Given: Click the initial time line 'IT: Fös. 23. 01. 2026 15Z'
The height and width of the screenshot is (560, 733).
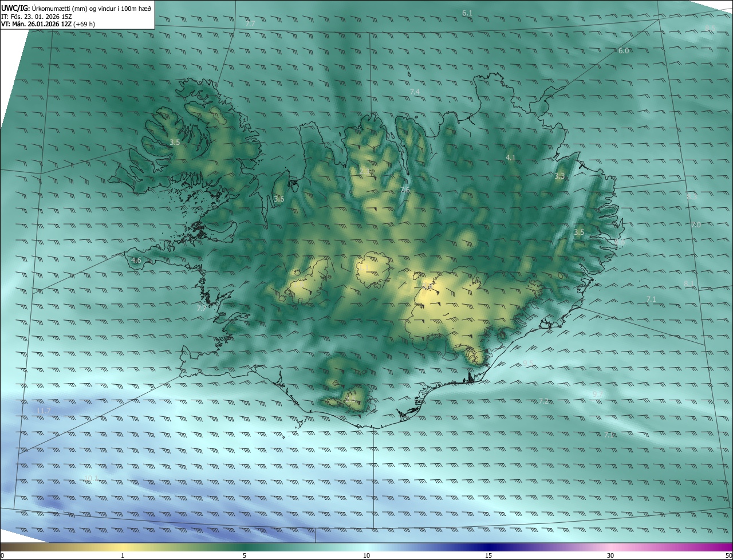Looking at the screenshot, I should pos(37,16).
